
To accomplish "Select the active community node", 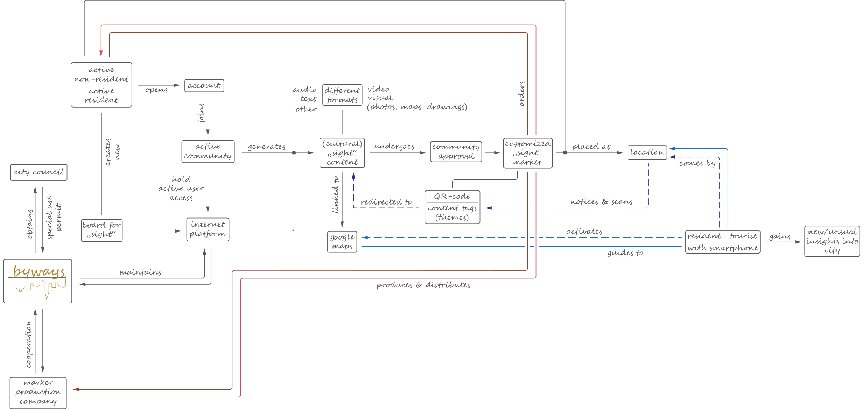I will [x=208, y=152].
